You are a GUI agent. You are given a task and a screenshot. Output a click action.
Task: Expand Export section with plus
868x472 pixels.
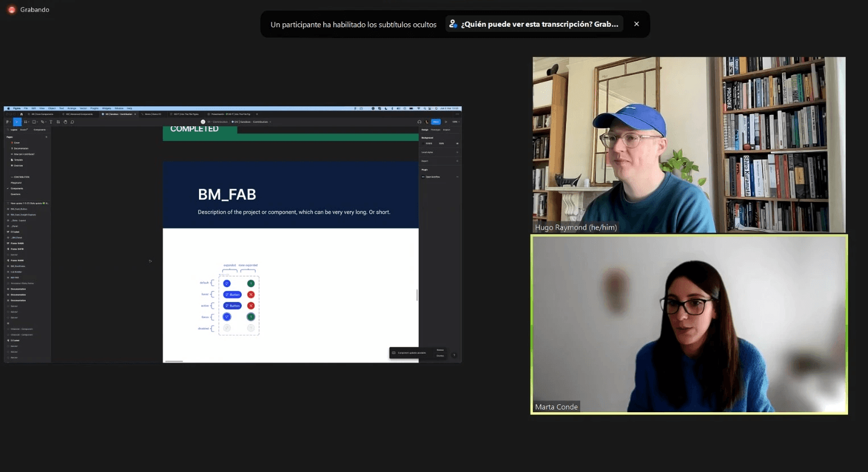tap(457, 161)
